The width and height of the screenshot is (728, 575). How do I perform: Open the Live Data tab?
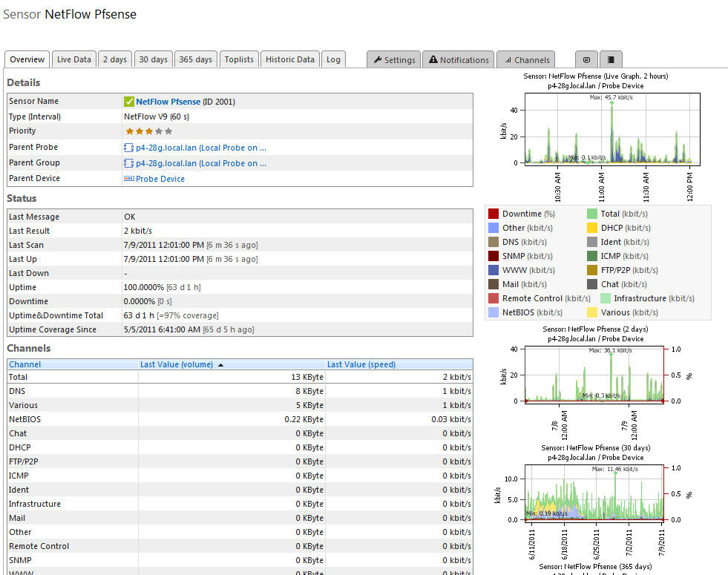[x=74, y=59]
